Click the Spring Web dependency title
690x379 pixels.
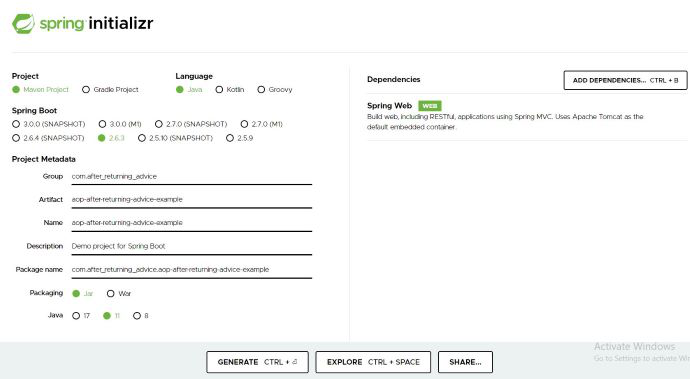coord(389,106)
